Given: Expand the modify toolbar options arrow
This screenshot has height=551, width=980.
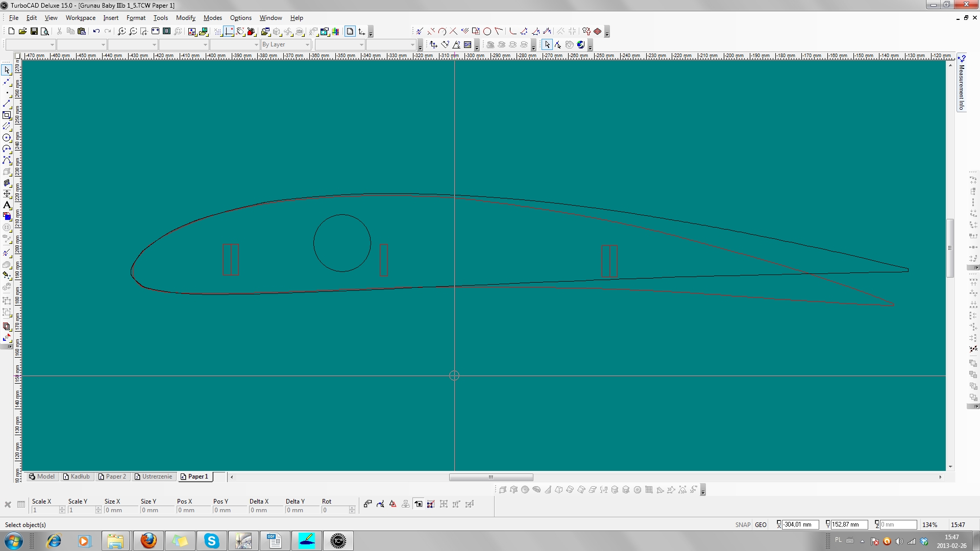Looking at the screenshot, I should pos(607,32).
